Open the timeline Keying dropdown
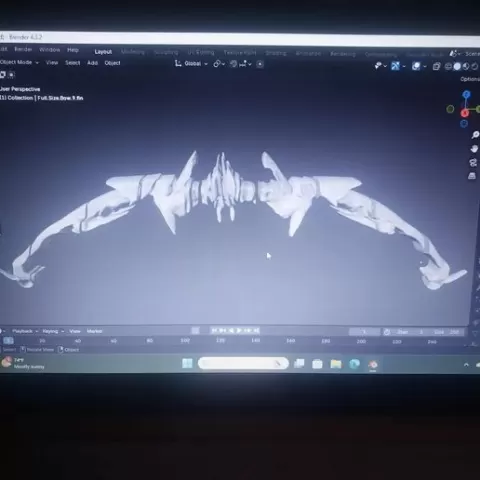Viewport: 480px width, 480px height. (x=53, y=331)
